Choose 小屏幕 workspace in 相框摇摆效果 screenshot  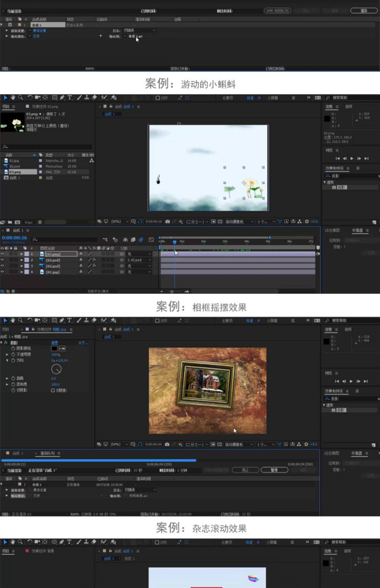point(272,321)
